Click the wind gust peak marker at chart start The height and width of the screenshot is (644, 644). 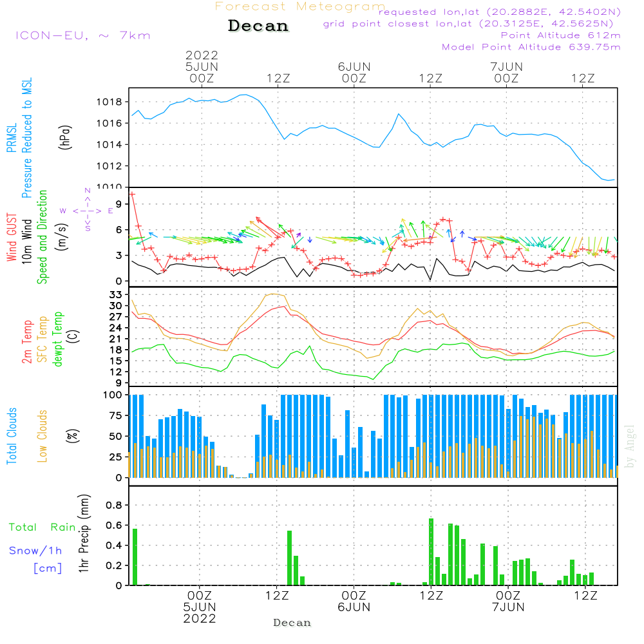pyautogui.click(x=132, y=194)
